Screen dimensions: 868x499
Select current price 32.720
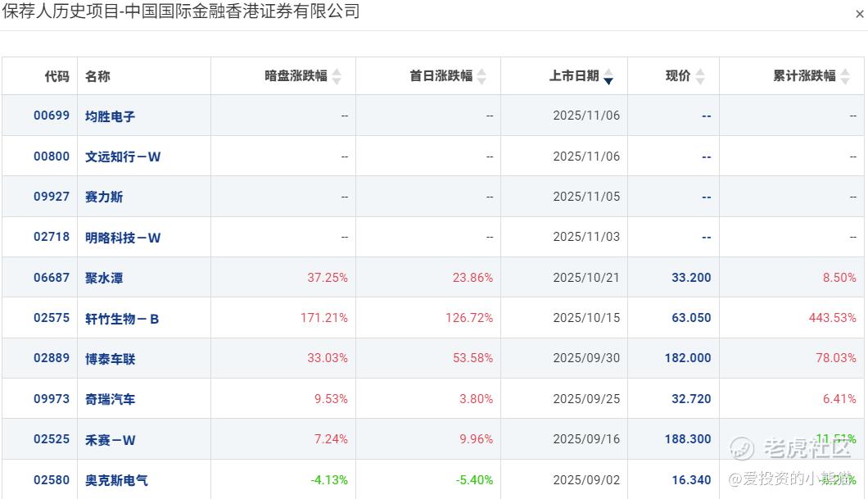coord(691,398)
